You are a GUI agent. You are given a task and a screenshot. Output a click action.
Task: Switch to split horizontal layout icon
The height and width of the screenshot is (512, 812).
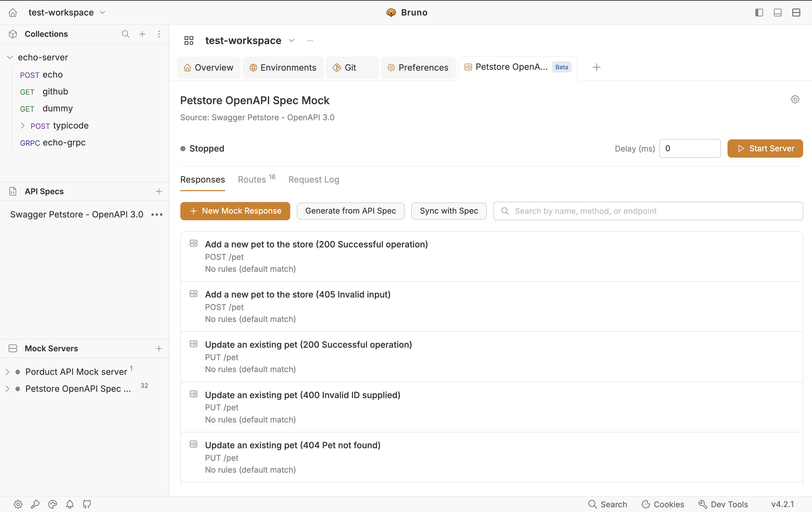pyautogui.click(x=796, y=12)
